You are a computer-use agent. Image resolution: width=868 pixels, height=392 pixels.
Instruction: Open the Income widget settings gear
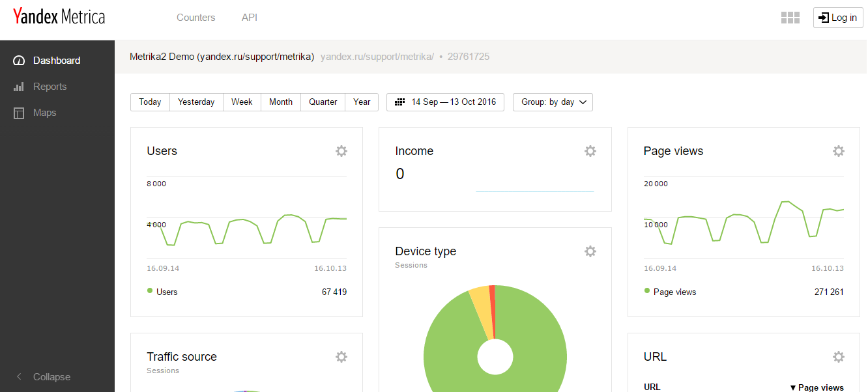590,151
